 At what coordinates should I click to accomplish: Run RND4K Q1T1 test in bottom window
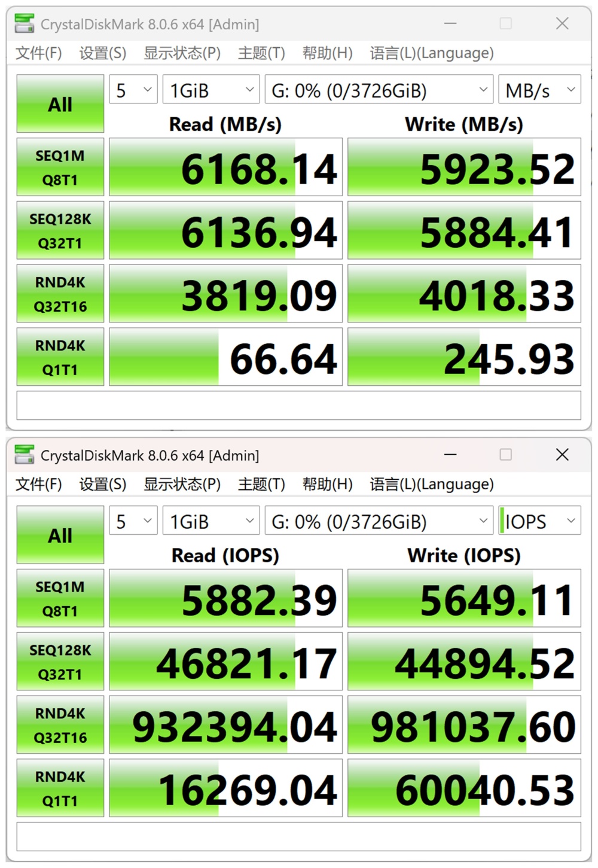[60, 788]
